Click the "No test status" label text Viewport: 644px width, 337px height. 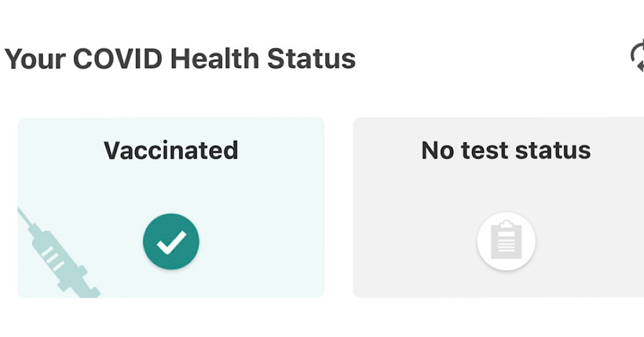pos(506,150)
